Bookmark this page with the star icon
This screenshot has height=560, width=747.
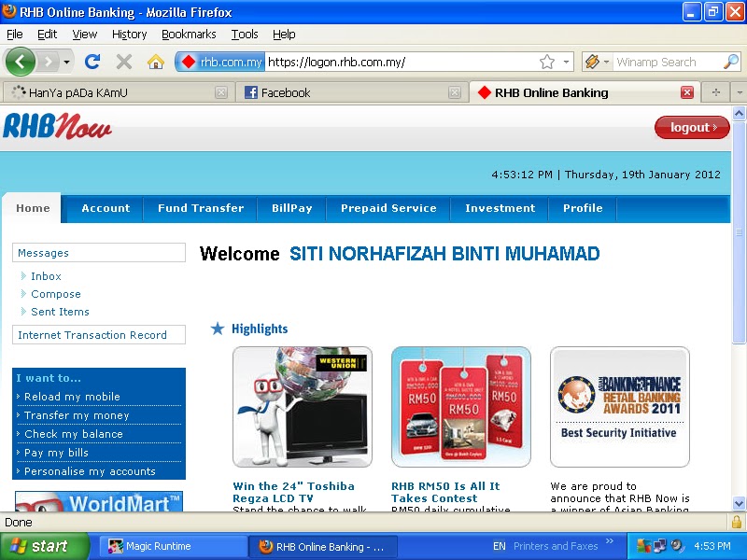[547, 62]
